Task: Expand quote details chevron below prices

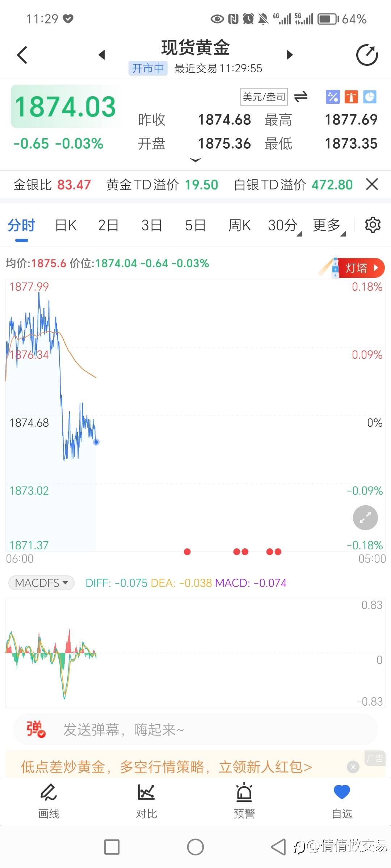Action: point(195,160)
